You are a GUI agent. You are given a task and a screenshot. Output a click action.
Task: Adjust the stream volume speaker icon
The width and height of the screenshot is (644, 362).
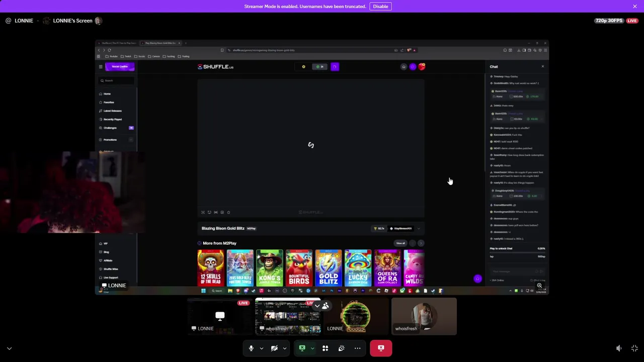(x=619, y=348)
